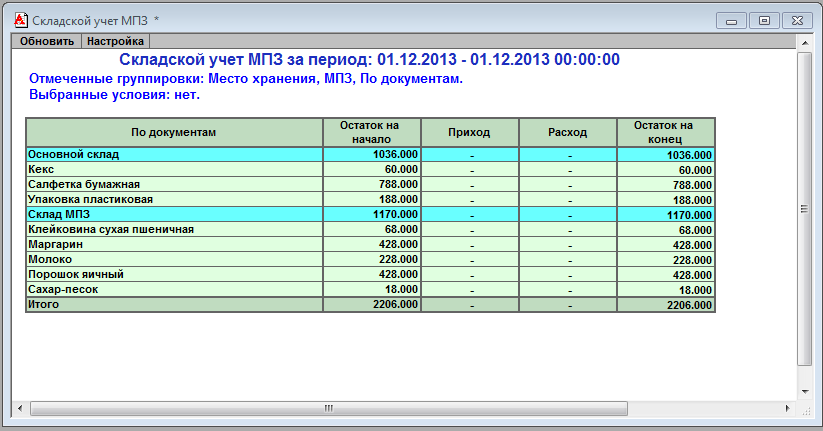The width and height of the screenshot is (823, 431).
Task: Click the Расход dash cell for Молоко
Action: pyautogui.click(x=570, y=260)
